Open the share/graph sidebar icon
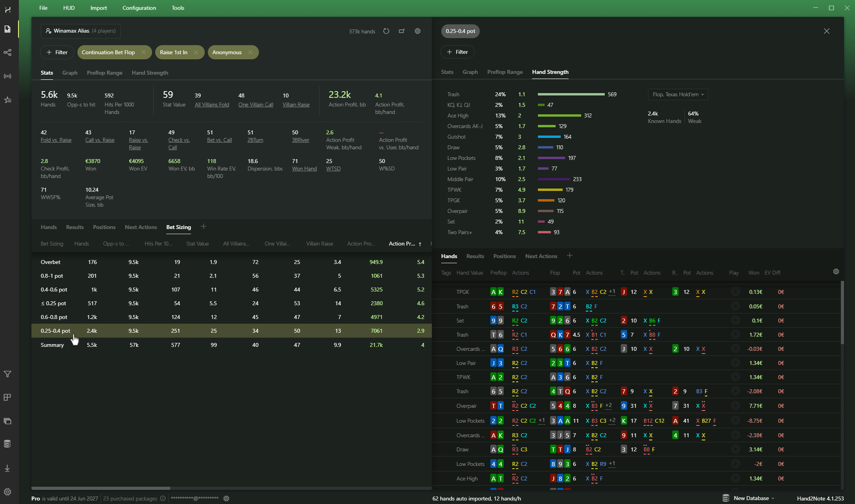855x504 pixels. [x=7, y=53]
